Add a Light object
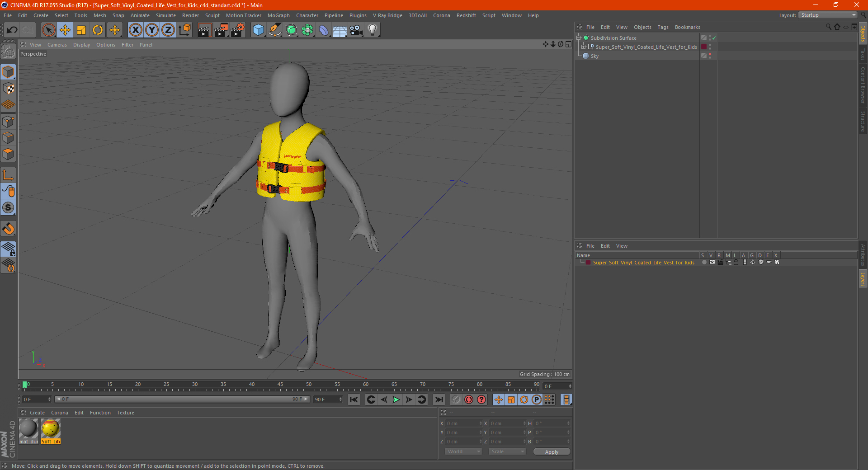868x470 pixels. (x=373, y=30)
